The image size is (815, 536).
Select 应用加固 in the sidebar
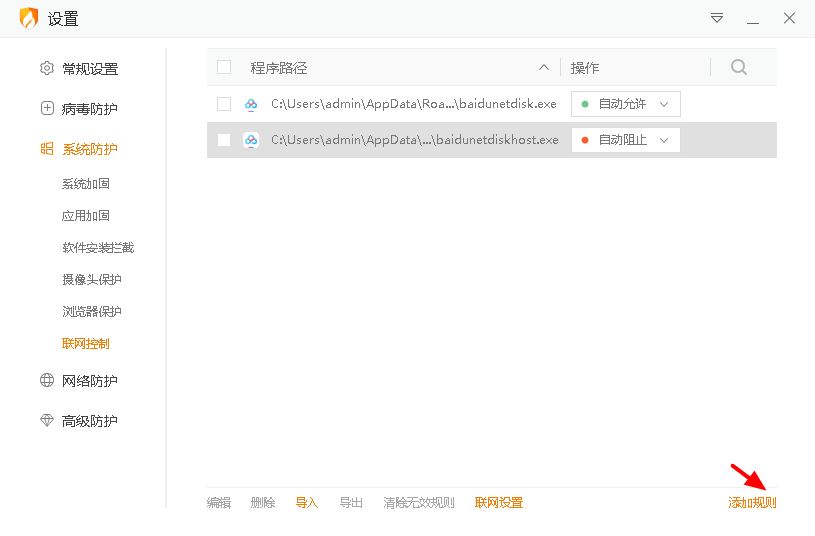pyautogui.click(x=86, y=216)
